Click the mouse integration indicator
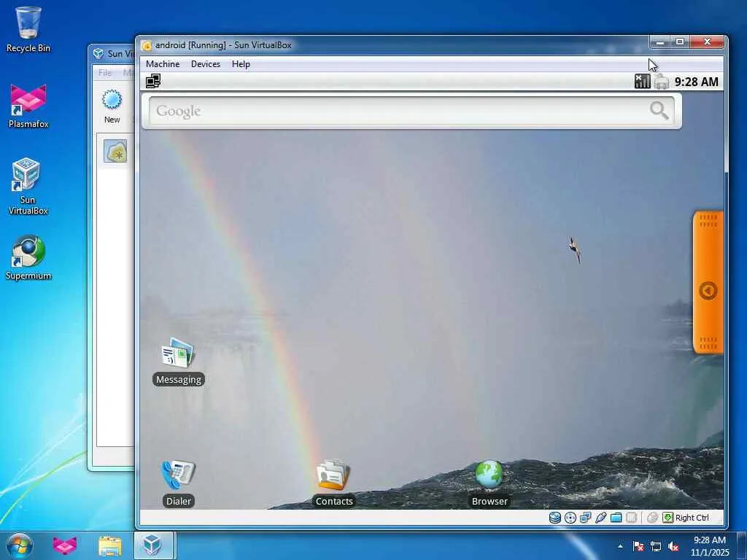This screenshot has width=747, height=560. pyautogui.click(x=652, y=518)
